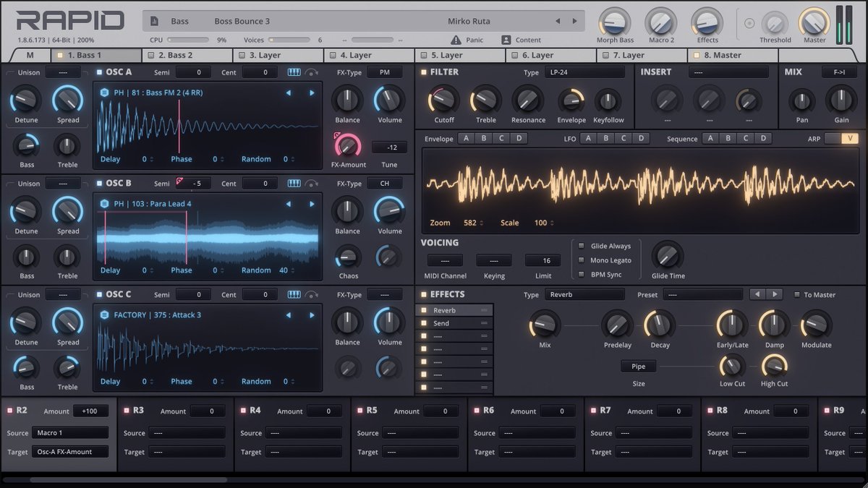Click the Effects macro knob
Screen dimensions: 868x488
707,22
